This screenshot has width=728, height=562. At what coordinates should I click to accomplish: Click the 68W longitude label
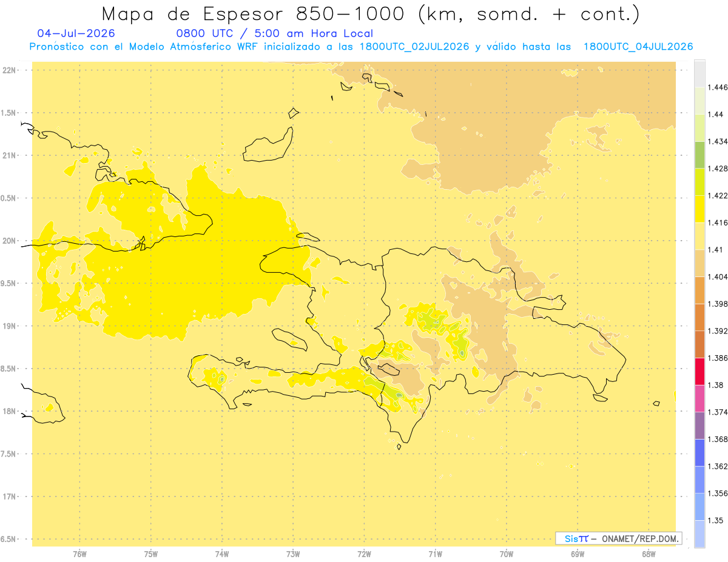(649, 554)
